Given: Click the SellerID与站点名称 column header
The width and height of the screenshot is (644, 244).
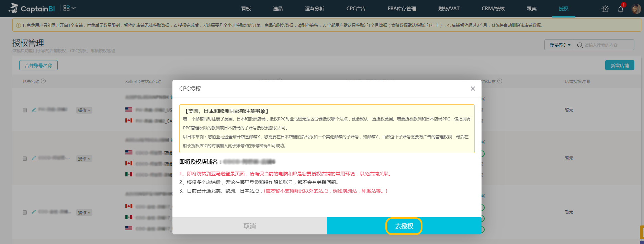Looking at the screenshot, I should (x=143, y=81).
